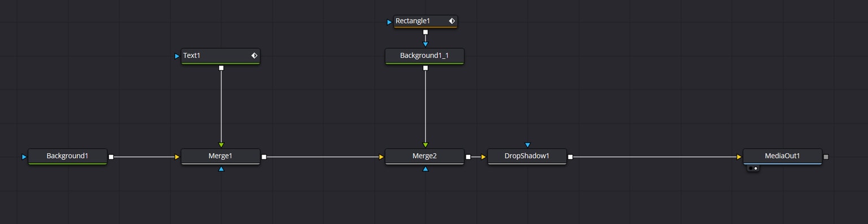This screenshot has height=224, width=868.
Task: Select the Rectangle1 mask node
Action: click(426, 21)
